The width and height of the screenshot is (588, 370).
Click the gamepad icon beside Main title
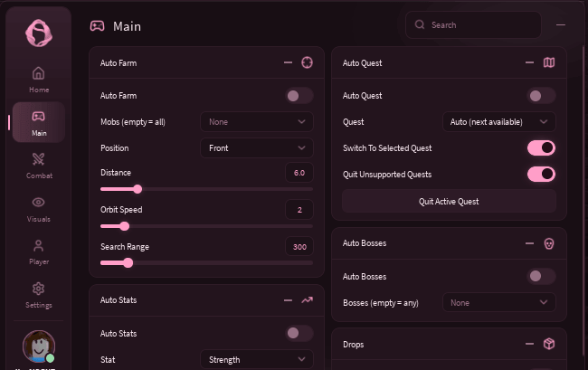coord(97,26)
